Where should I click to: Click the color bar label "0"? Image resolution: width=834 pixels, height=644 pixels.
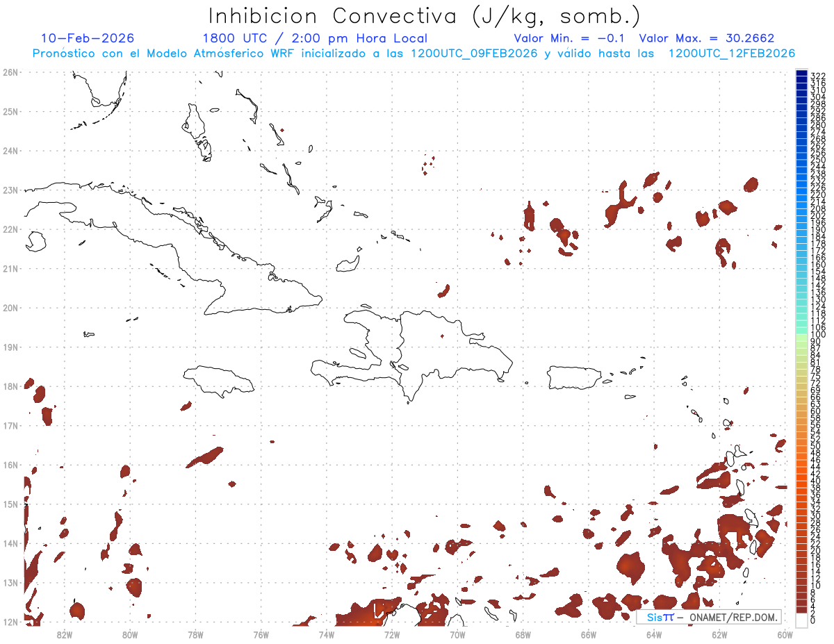point(814,620)
